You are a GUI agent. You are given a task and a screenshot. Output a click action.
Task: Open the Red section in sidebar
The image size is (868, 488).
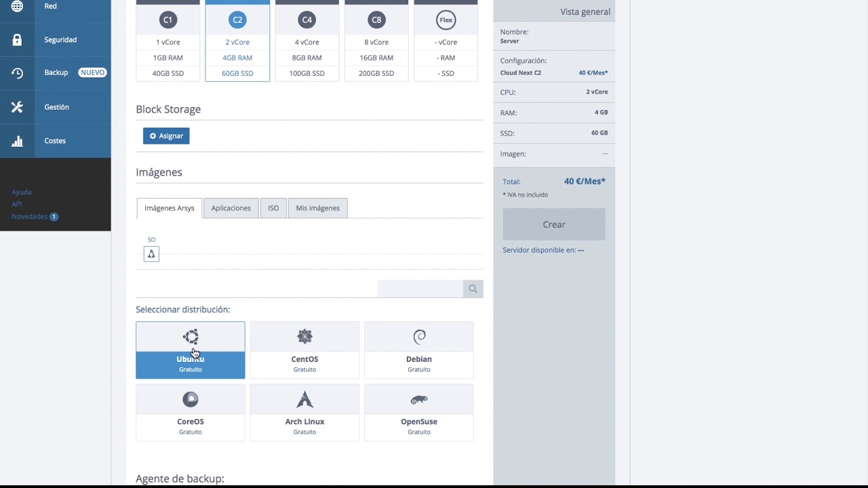(x=56, y=6)
